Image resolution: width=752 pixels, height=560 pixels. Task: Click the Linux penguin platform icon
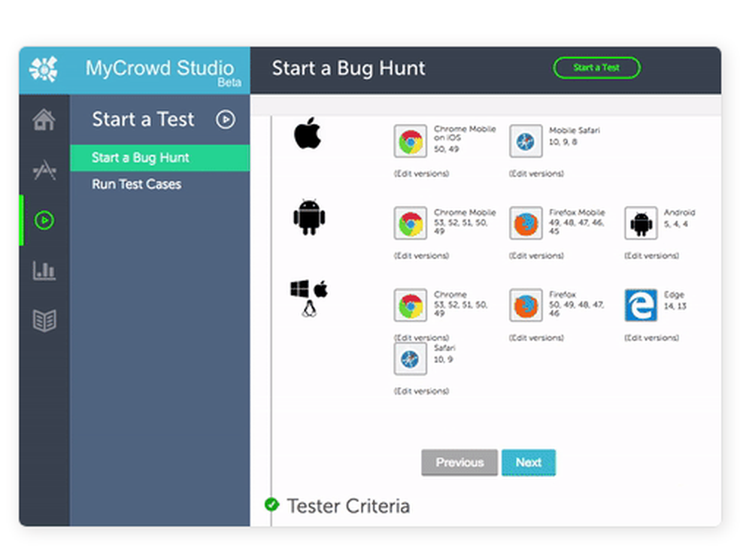[x=309, y=309]
